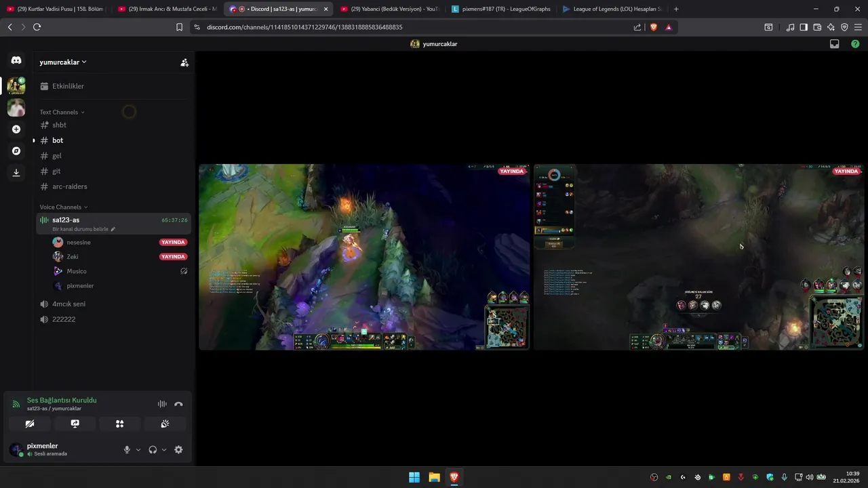Go back using the browser back arrow
Screen dimensions: 868x488
[x=9, y=27]
